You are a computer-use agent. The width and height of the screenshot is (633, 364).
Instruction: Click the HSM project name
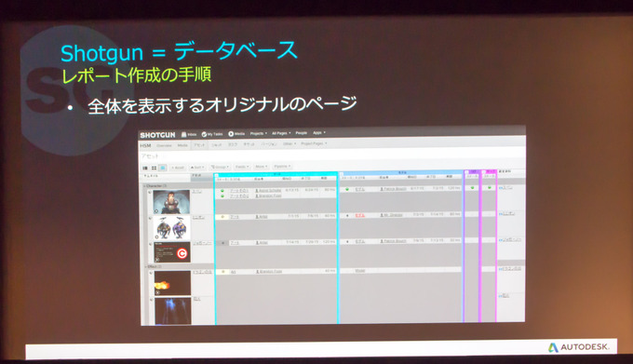click(x=145, y=145)
